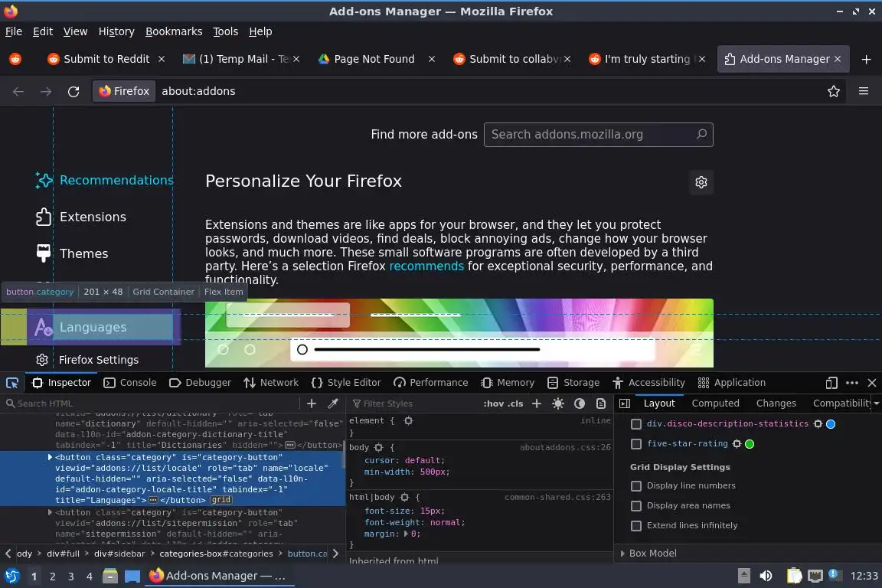The image size is (882, 588).
Task: Open the Console tab
Action: (x=130, y=383)
